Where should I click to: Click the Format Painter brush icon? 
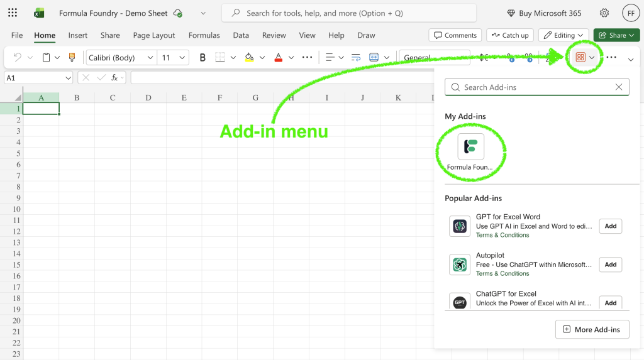(72, 58)
